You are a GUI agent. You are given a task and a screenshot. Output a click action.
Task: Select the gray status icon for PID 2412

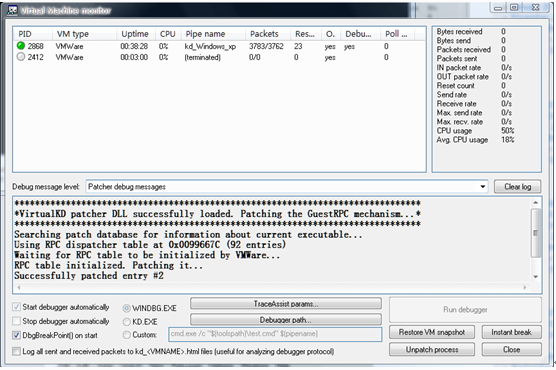[21, 57]
